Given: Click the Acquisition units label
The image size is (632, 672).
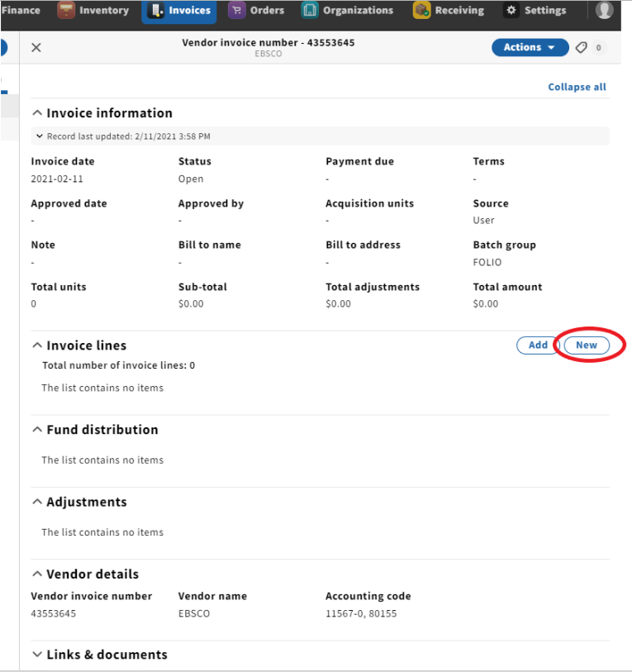Looking at the screenshot, I should point(370,203).
